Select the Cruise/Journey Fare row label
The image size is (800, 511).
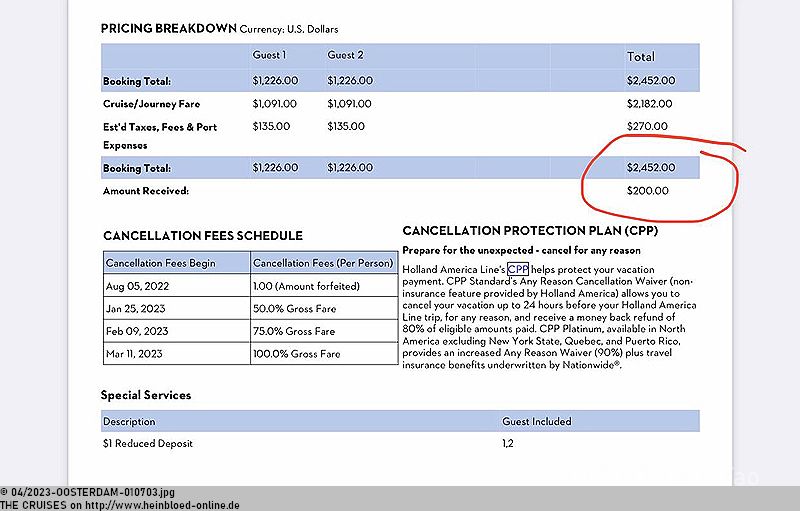click(x=152, y=104)
